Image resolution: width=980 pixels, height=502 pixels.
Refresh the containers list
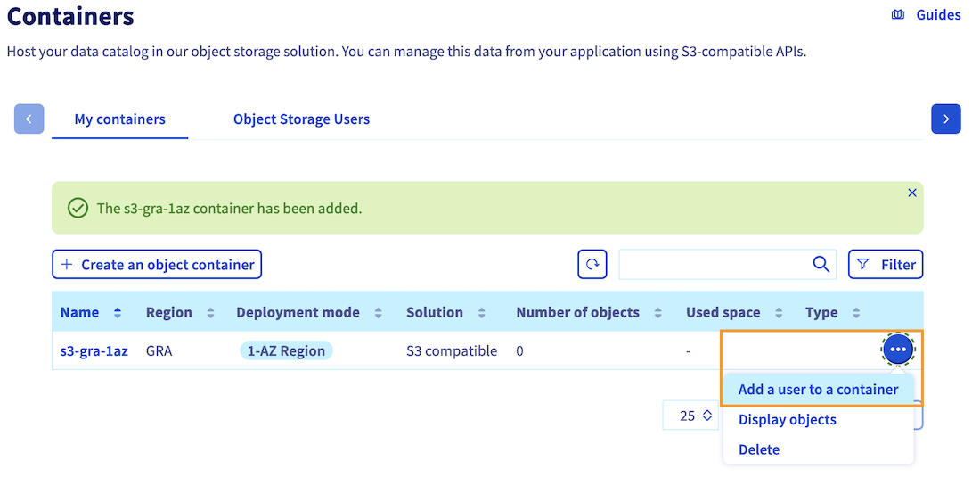click(592, 265)
